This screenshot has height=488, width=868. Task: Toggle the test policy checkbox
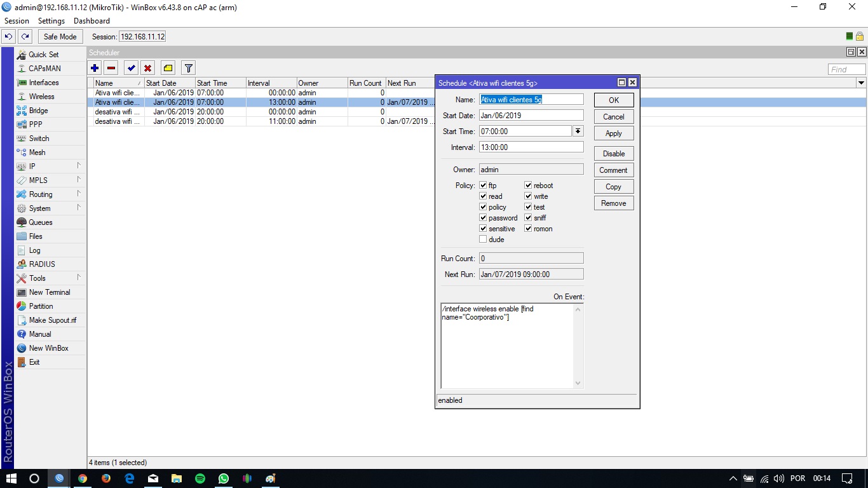(x=528, y=207)
